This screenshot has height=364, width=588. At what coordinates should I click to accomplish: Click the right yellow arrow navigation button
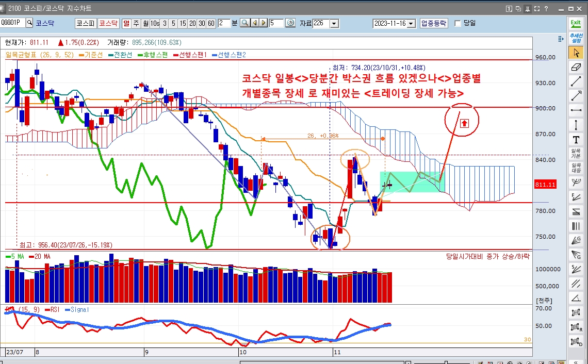click(264, 23)
